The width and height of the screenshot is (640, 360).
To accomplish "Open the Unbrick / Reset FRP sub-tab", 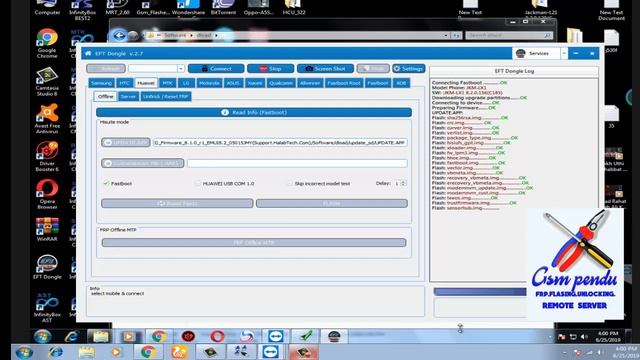I will click(x=166, y=96).
